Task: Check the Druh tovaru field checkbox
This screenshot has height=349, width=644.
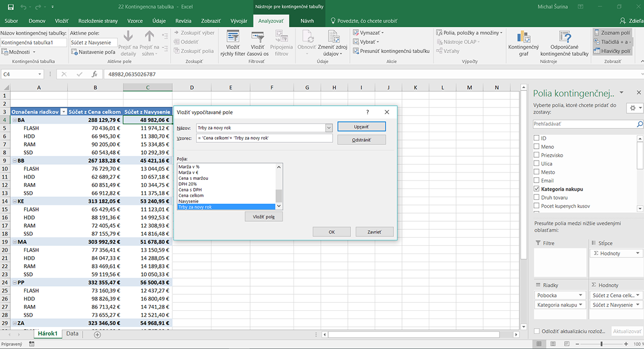Action: (x=537, y=198)
